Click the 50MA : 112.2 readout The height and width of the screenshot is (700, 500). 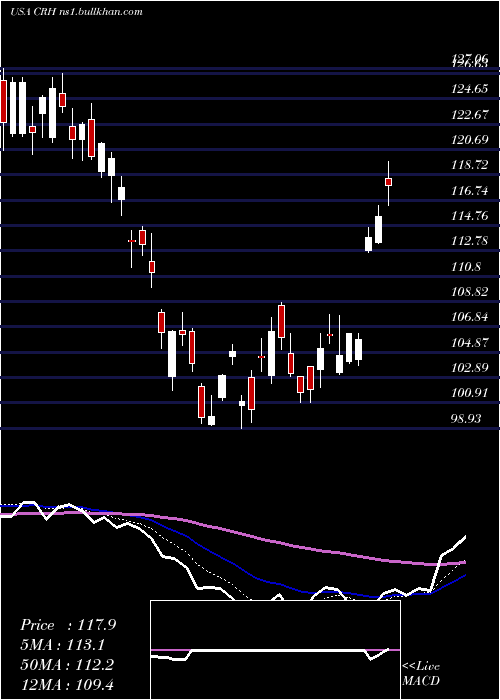pos(67,664)
